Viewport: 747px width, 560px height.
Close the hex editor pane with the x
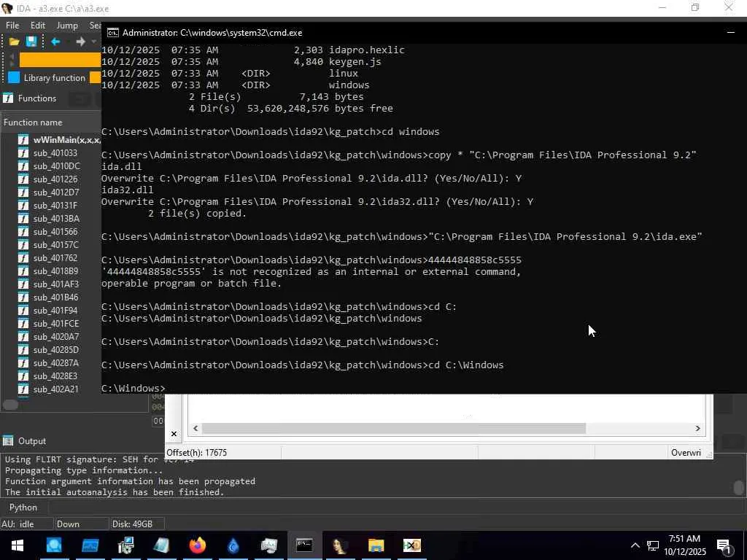174,433
